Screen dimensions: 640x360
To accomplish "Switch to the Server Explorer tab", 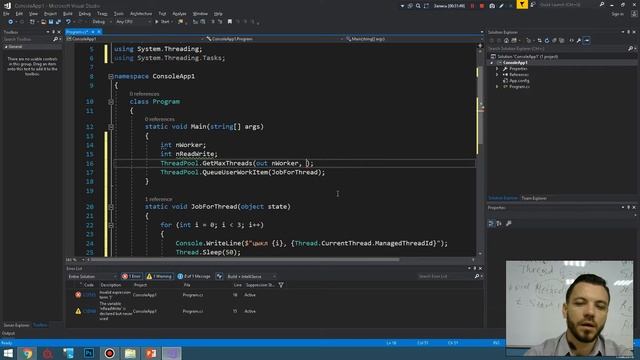I will (16, 325).
